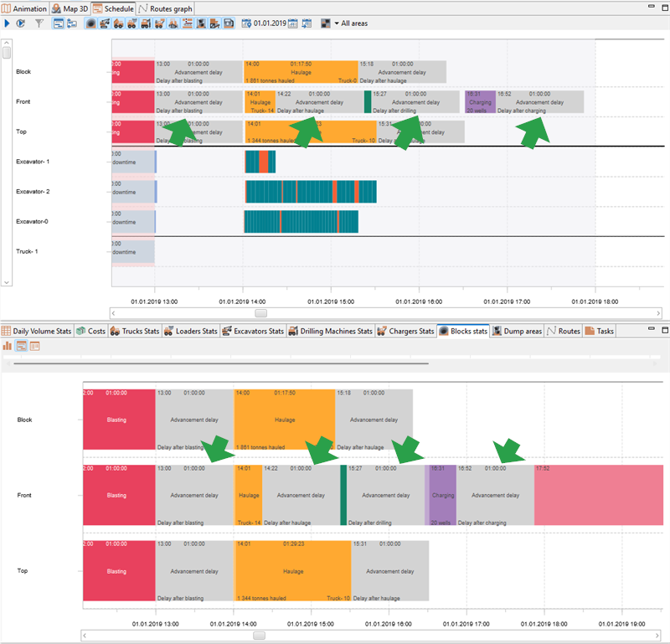
Task: Open the All areas dropdown
Action: [351, 23]
